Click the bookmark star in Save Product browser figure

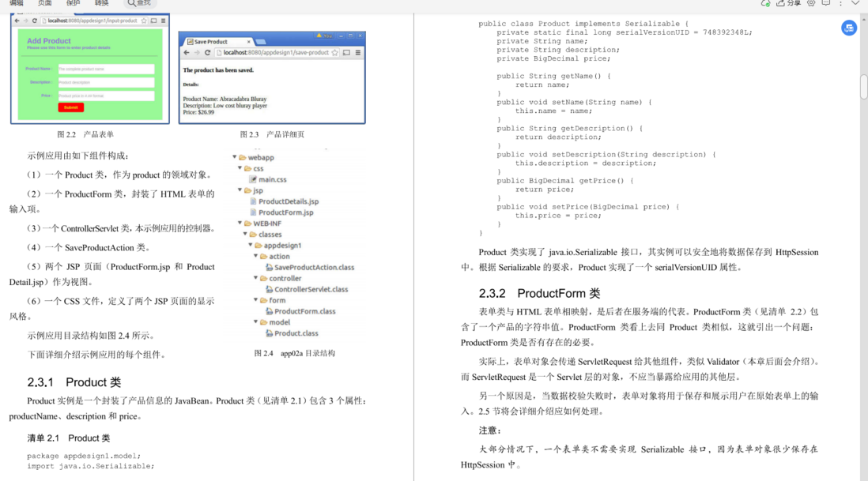(334, 52)
